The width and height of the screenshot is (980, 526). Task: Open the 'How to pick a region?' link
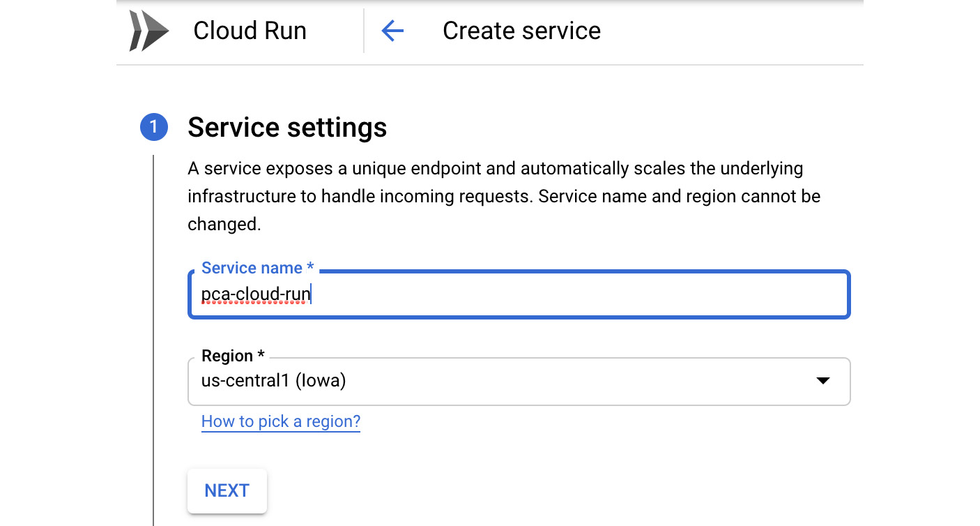coord(281,421)
